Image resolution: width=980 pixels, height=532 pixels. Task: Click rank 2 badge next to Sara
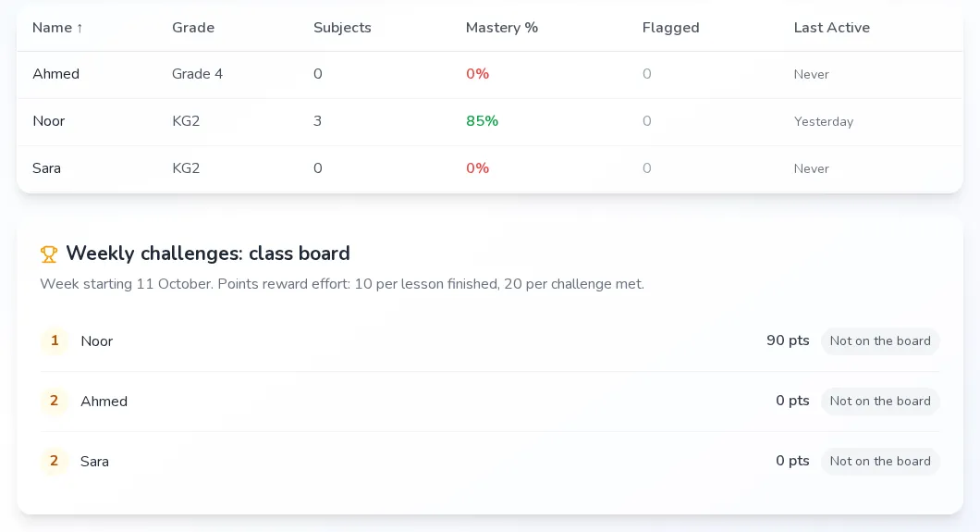[55, 461]
